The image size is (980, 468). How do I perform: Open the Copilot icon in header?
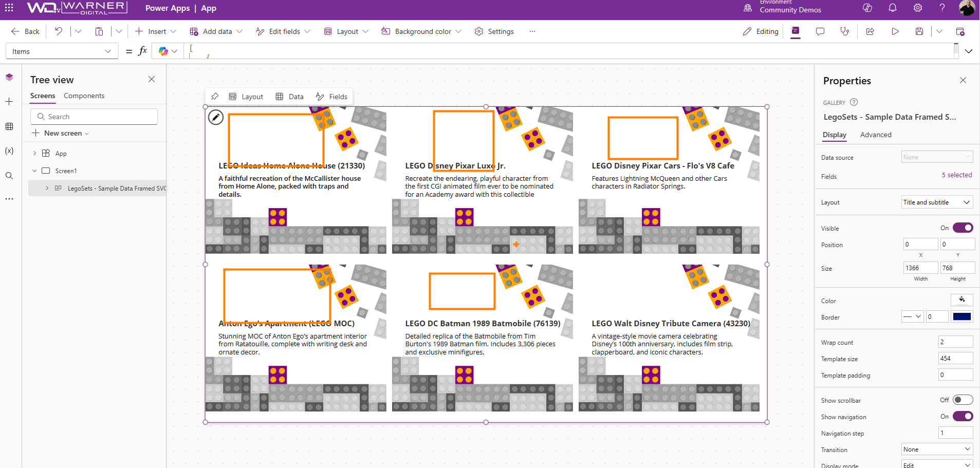867,8
